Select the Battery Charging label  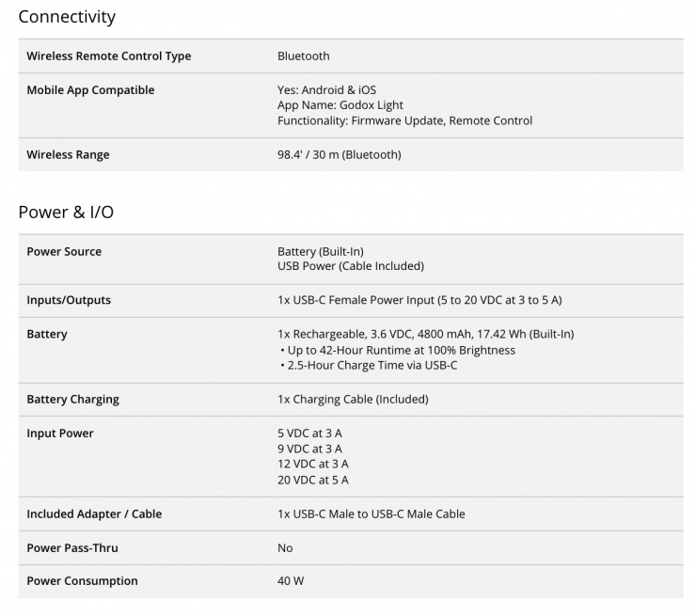(72, 399)
